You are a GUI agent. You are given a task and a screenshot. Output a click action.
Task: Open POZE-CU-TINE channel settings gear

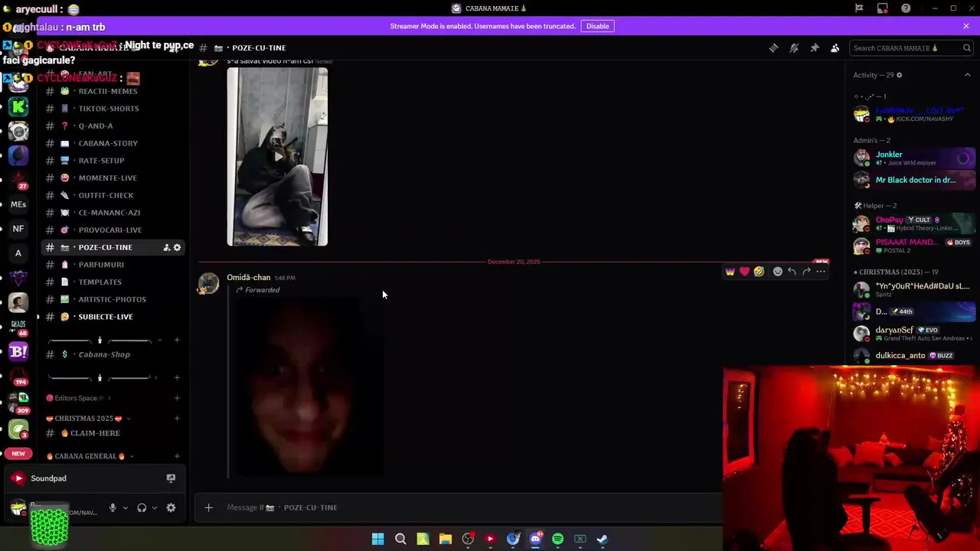click(x=177, y=247)
